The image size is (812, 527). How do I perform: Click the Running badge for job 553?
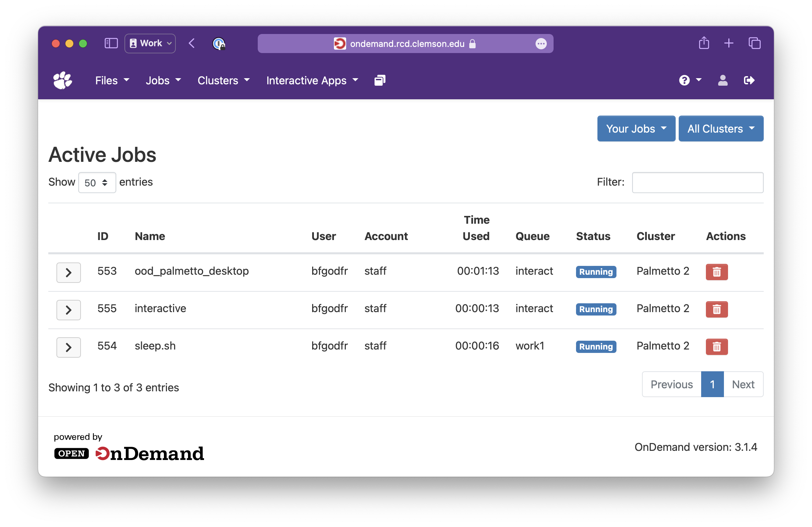point(596,272)
